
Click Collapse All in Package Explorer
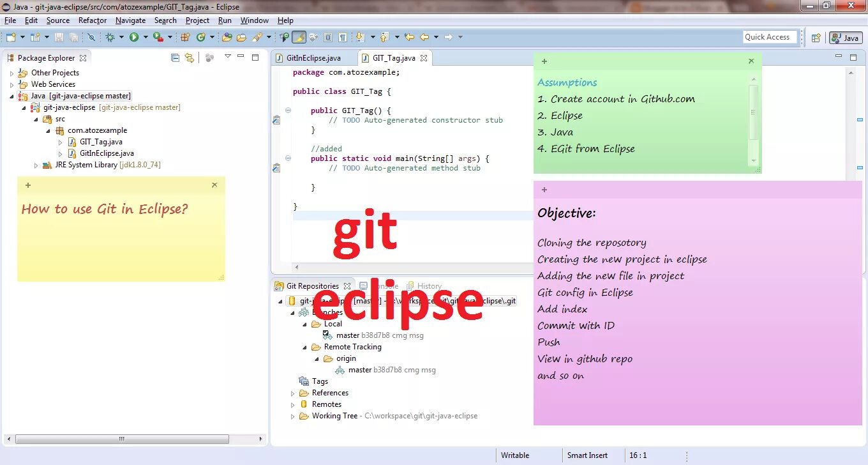coord(176,57)
